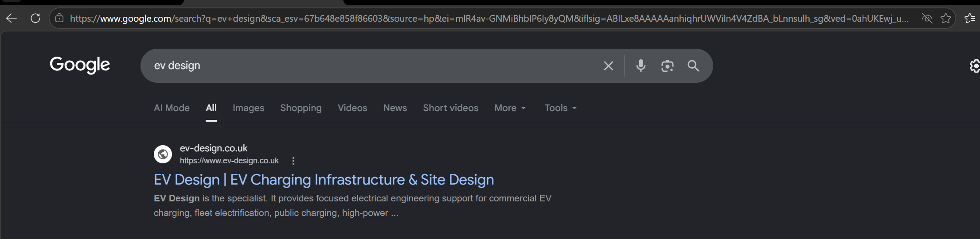The height and width of the screenshot is (239, 980).
Task: View site information lock icon in address bar
Action: coord(59,18)
